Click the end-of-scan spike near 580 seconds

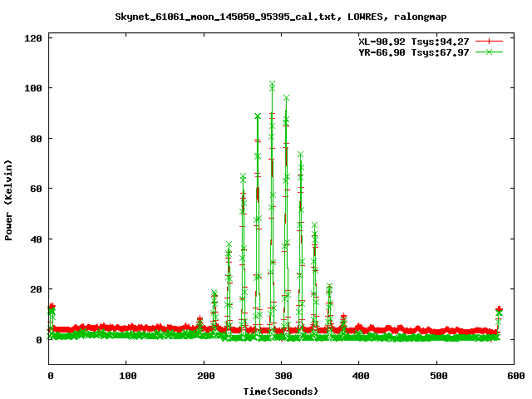[x=499, y=311]
